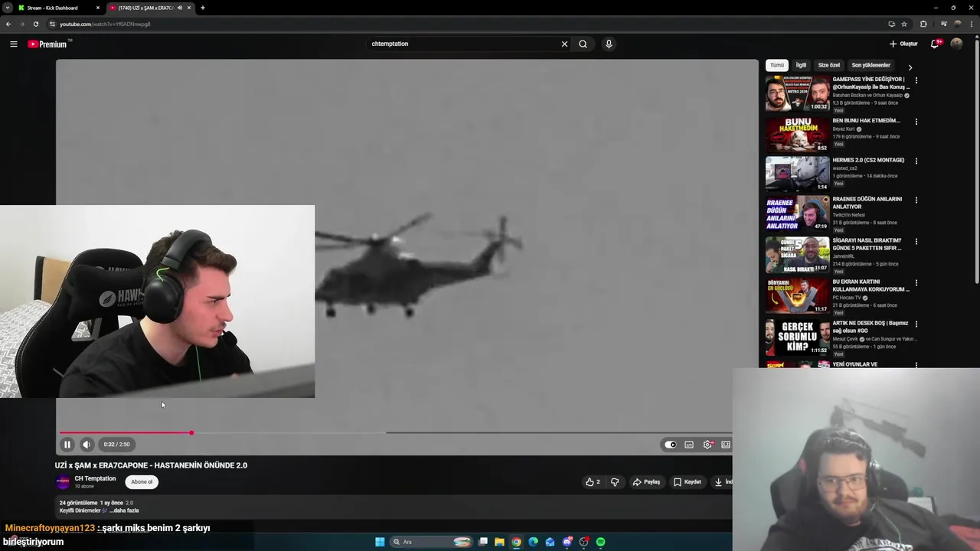
Task: Like the video with thumbs up
Action: [x=593, y=482]
